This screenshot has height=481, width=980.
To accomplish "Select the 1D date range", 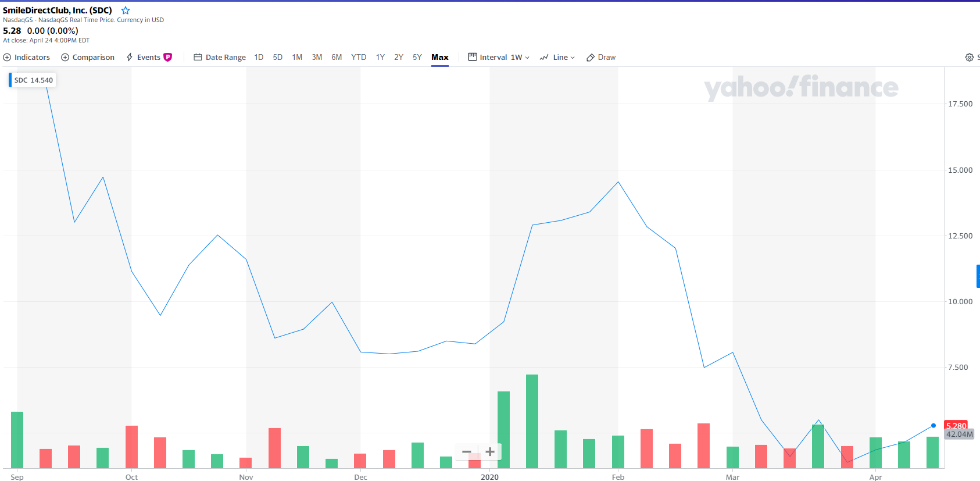I will (x=259, y=58).
